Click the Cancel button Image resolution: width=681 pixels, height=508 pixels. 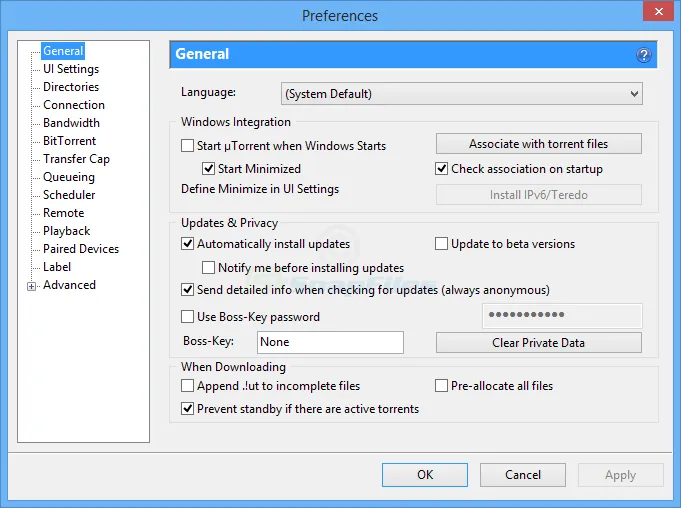click(523, 475)
